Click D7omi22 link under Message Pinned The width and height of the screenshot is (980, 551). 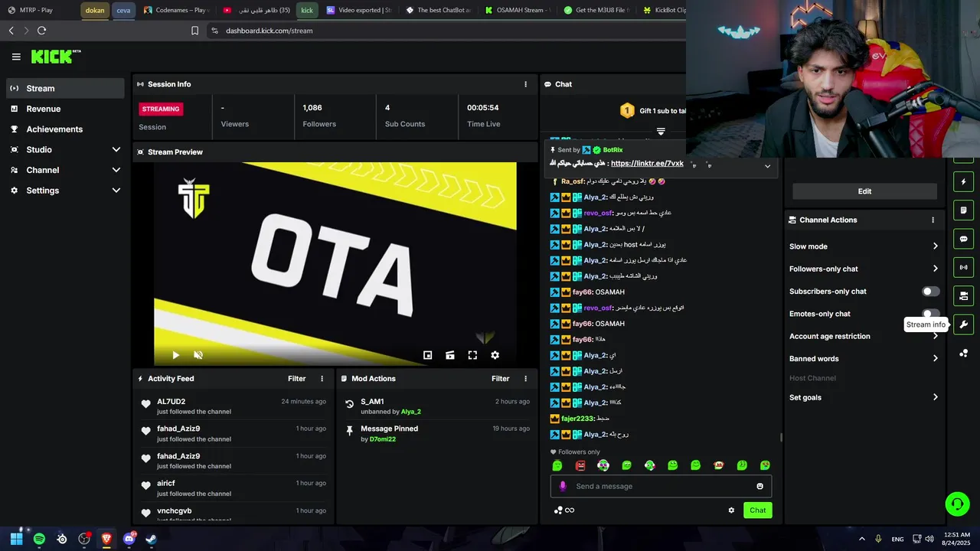[383, 439]
